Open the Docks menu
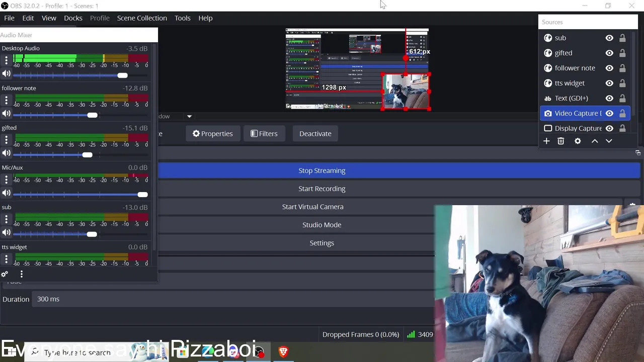The height and width of the screenshot is (362, 644). point(73,18)
